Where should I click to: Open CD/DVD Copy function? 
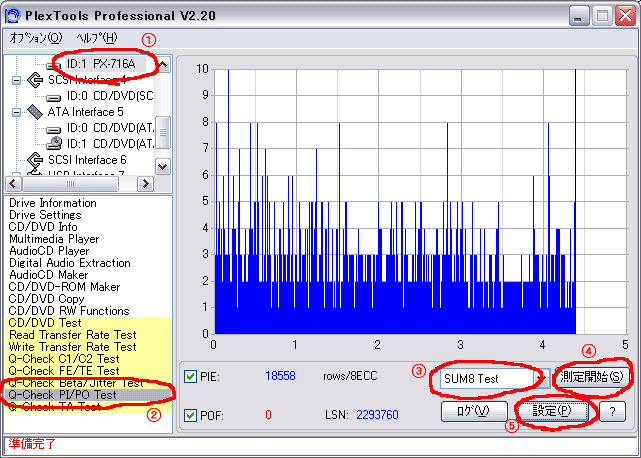(x=46, y=299)
